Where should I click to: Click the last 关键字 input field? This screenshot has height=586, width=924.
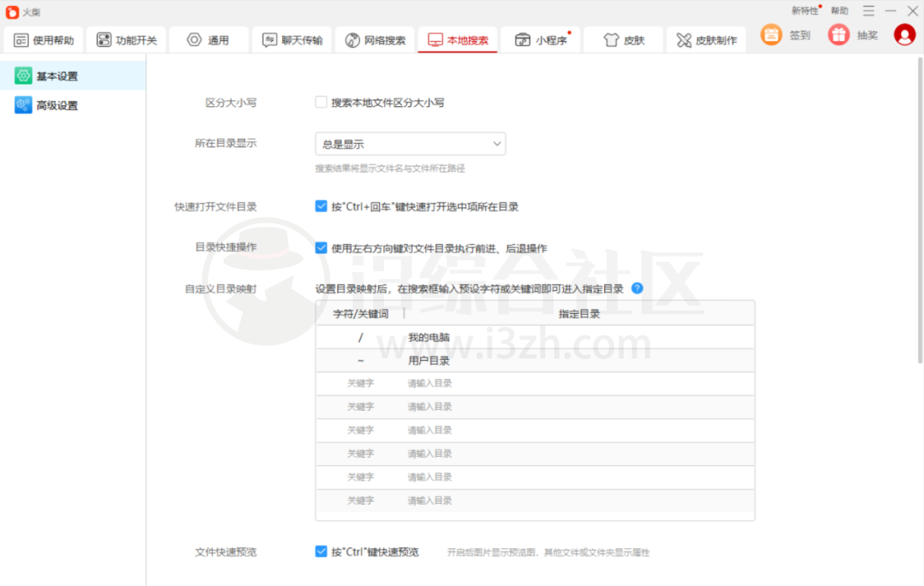[x=361, y=500]
